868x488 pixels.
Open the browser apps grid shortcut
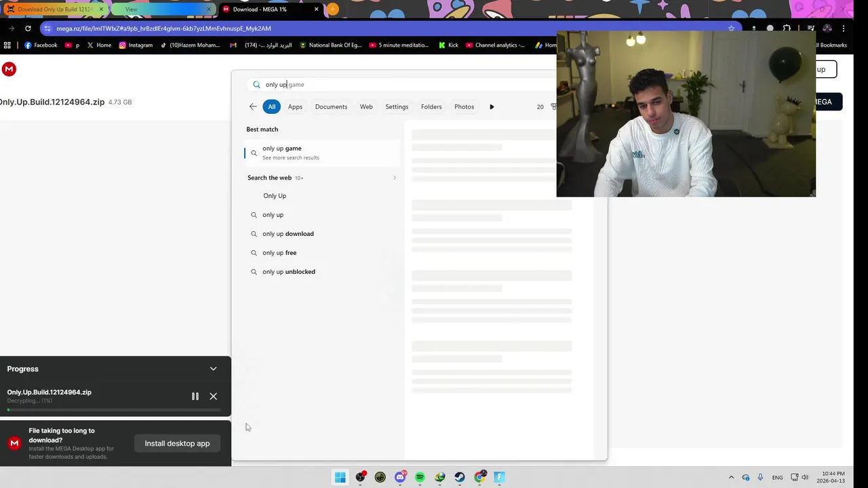(x=7, y=45)
